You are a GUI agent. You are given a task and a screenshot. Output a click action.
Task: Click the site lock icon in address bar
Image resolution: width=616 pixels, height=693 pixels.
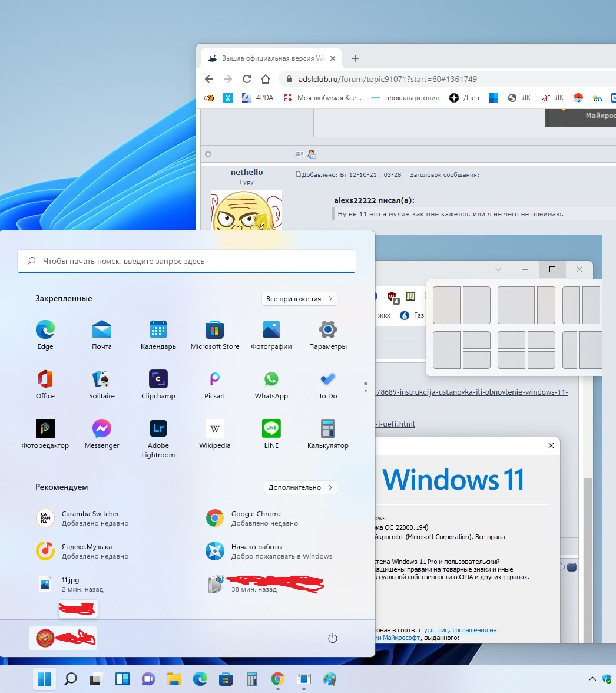289,79
